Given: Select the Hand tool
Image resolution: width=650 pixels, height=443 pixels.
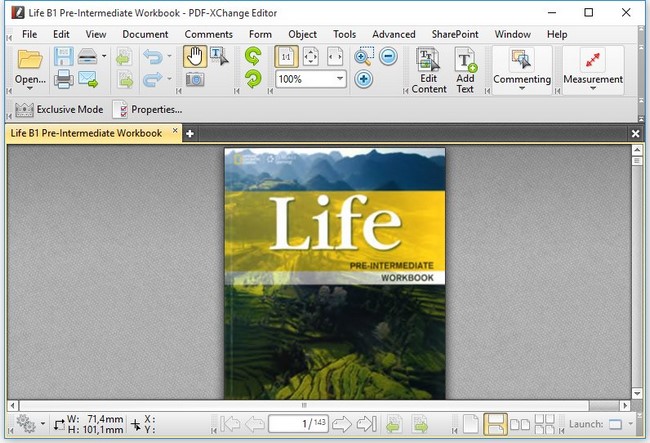Looking at the screenshot, I should coord(195,57).
